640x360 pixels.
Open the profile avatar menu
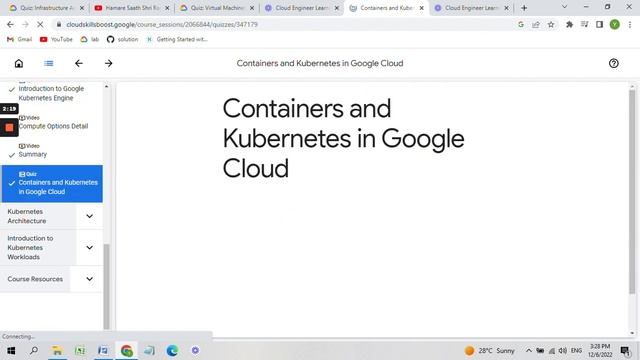[615, 24]
